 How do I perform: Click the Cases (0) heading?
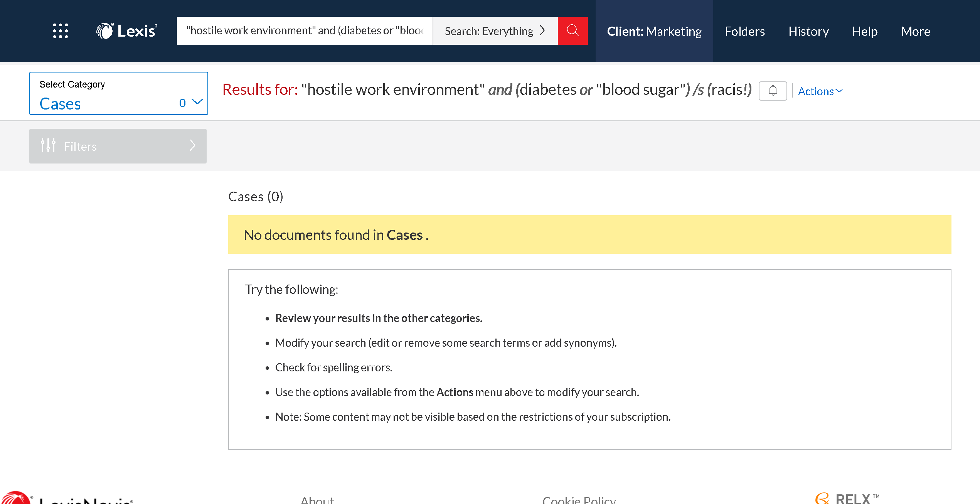pyautogui.click(x=256, y=197)
